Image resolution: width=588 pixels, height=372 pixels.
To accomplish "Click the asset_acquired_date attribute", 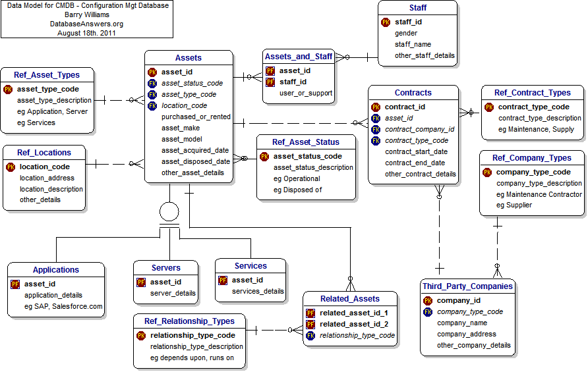I will point(195,150).
